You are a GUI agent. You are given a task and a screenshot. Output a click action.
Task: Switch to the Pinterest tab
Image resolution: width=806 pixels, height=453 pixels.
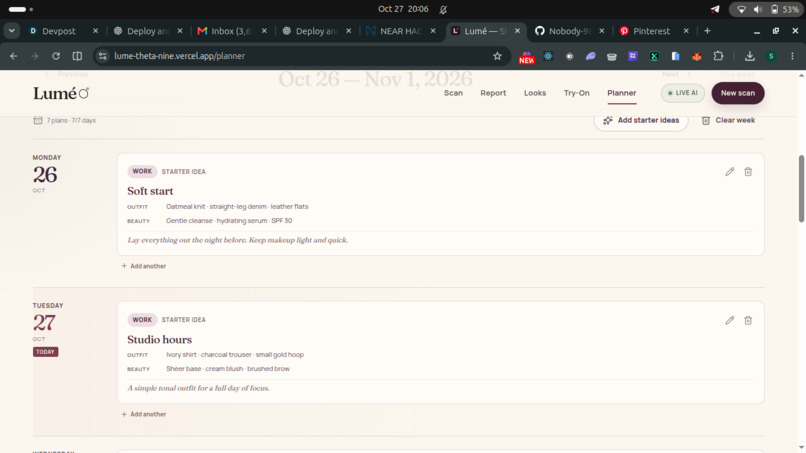pyautogui.click(x=651, y=31)
